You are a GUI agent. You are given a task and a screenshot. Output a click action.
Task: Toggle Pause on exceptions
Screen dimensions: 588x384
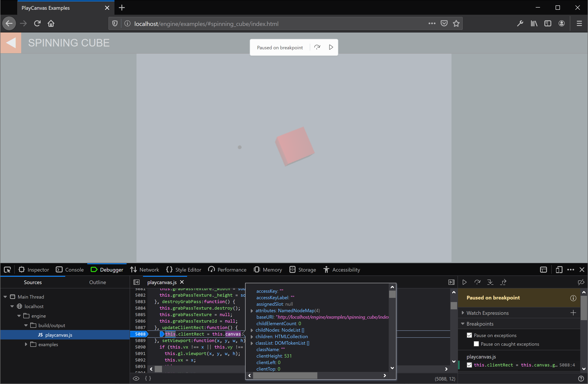pyautogui.click(x=470, y=335)
